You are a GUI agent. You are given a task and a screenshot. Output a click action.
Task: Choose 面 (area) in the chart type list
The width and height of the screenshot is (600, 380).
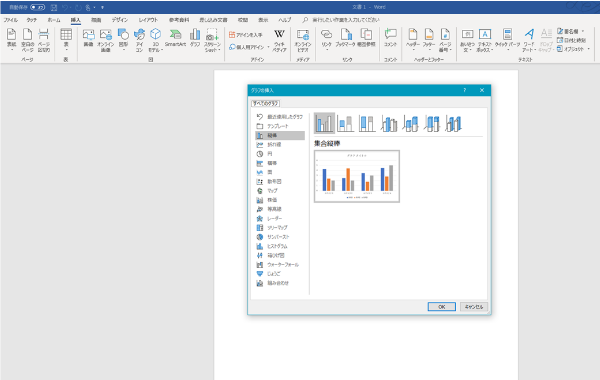tap(280, 172)
